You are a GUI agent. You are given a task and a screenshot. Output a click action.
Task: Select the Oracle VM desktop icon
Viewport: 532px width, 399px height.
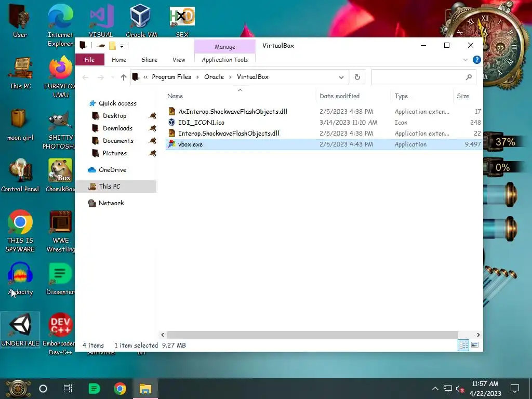[141, 21]
